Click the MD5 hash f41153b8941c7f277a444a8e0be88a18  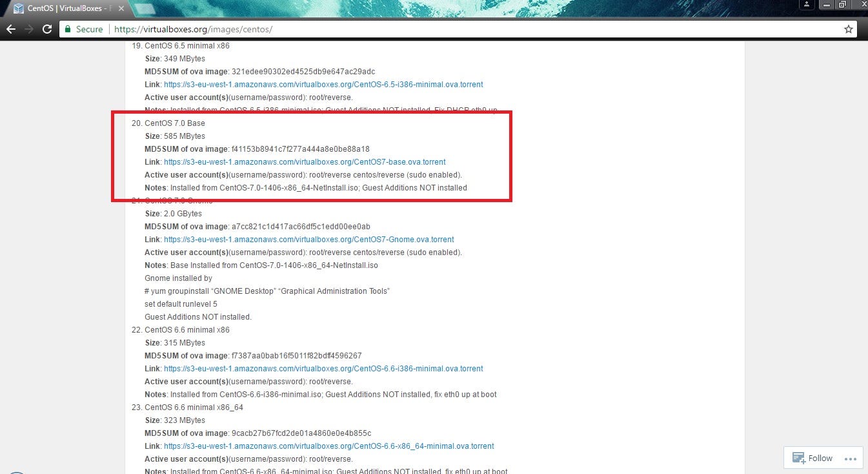(x=300, y=149)
